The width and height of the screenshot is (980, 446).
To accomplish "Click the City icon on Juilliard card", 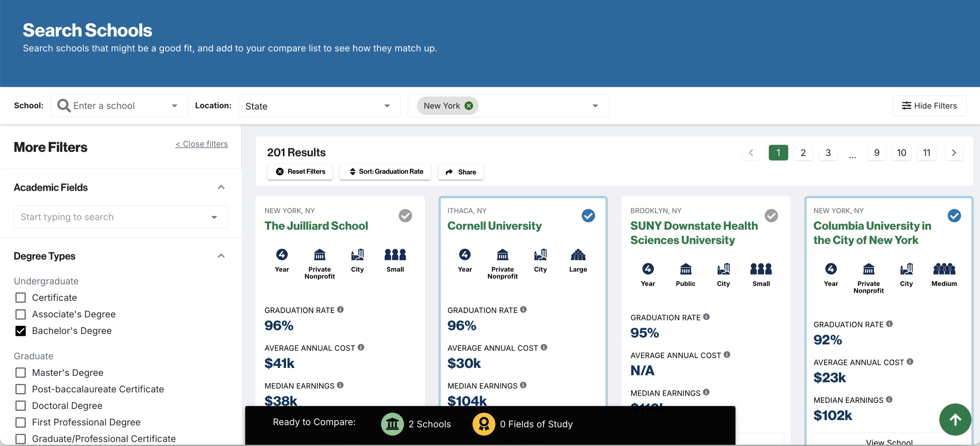I will coord(357,255).
